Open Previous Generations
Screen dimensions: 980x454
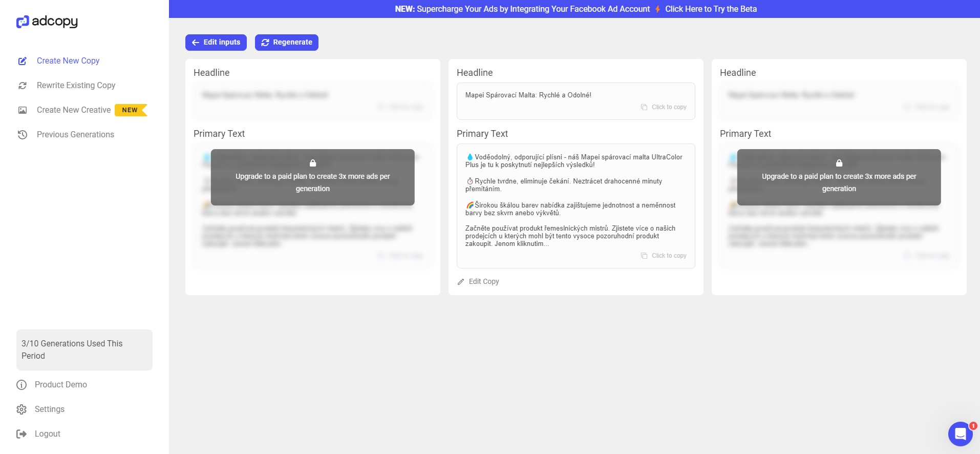(75, 134)
